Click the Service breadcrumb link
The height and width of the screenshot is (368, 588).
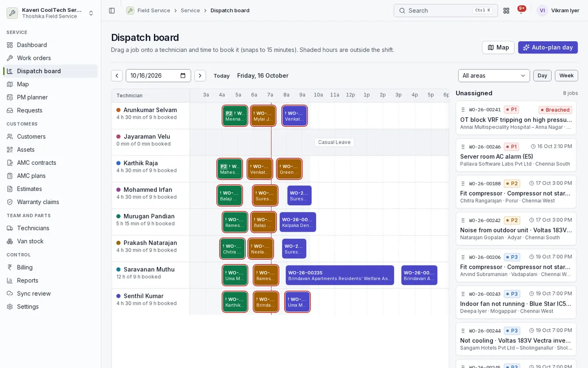(x=190, y=10)
